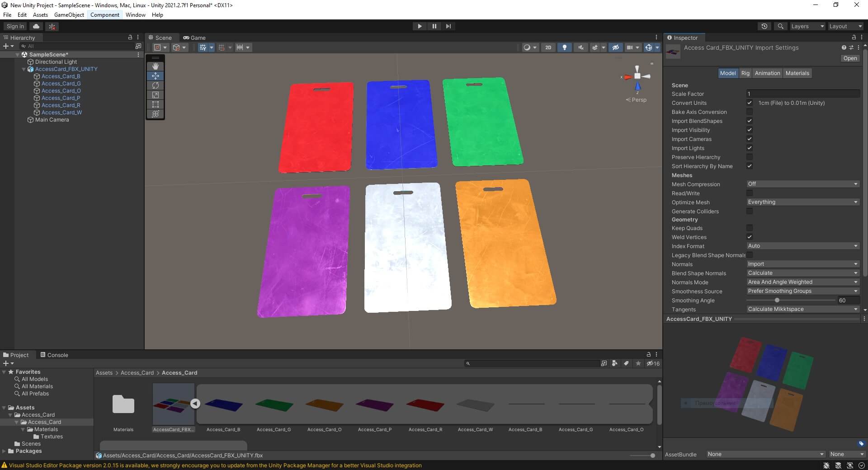Open Normals Mode dropdown
868x470 pixels.
tap(802, 282)
